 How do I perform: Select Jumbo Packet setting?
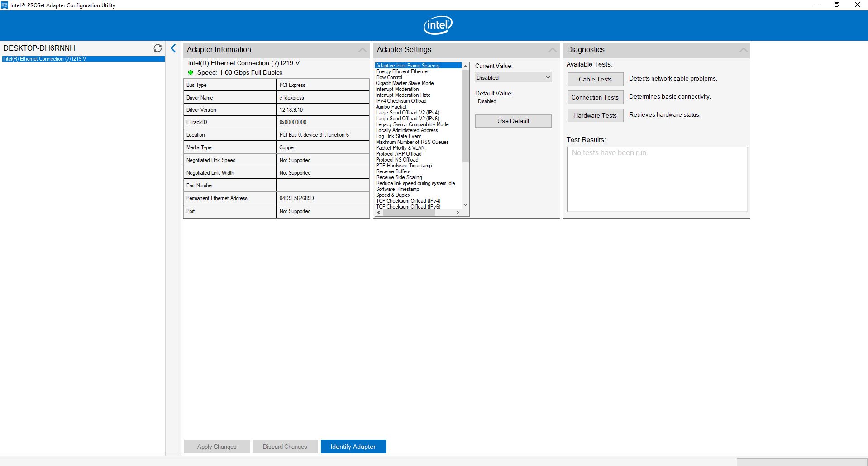[x=391, y=107]
